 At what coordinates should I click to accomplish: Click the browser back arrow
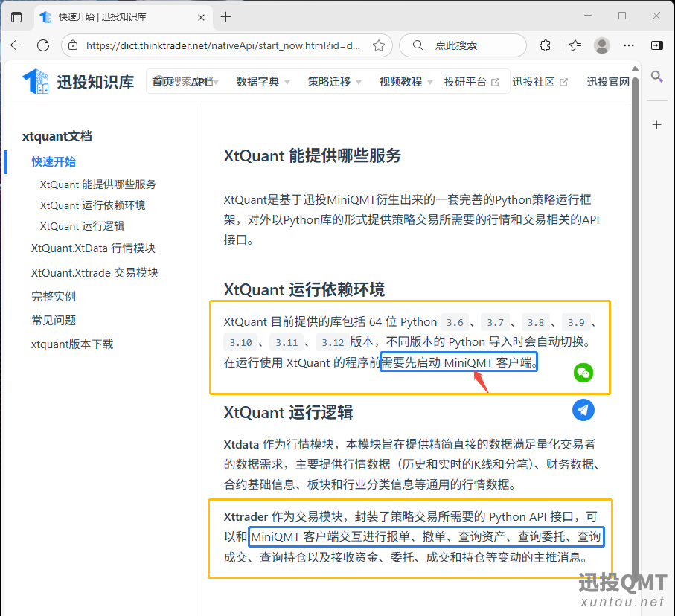point(16,45)
